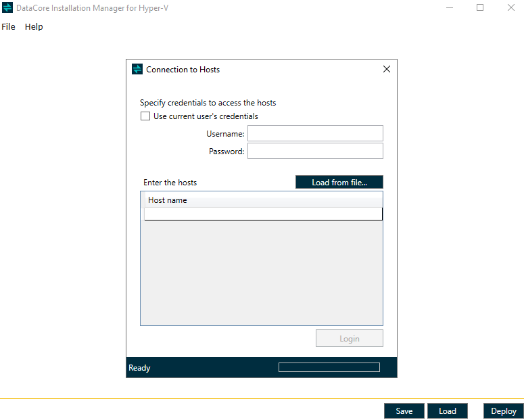
Task: Click the Deploy button
Action: pos(503,411)
